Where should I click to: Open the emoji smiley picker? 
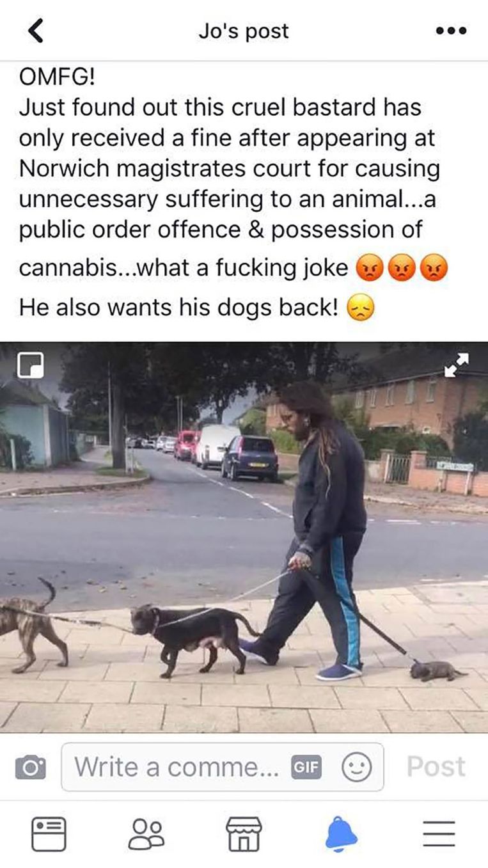coord(356,766)
